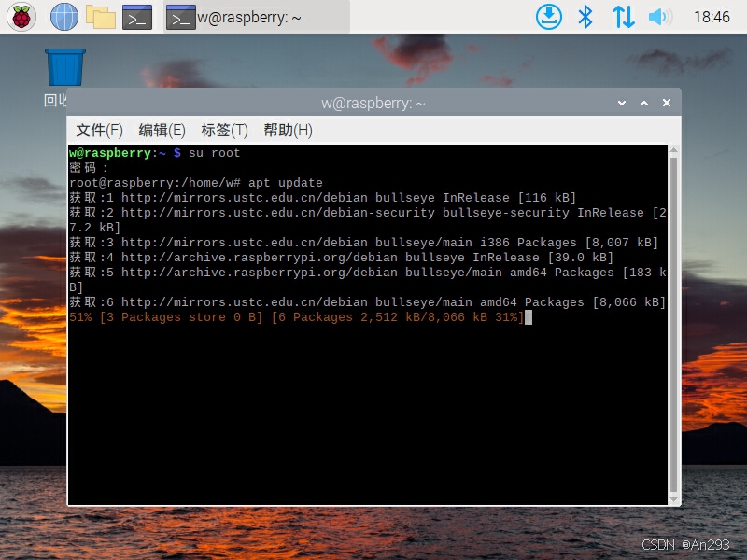Close the terminal window
This screenshot has height=560, width=747.
667,103
